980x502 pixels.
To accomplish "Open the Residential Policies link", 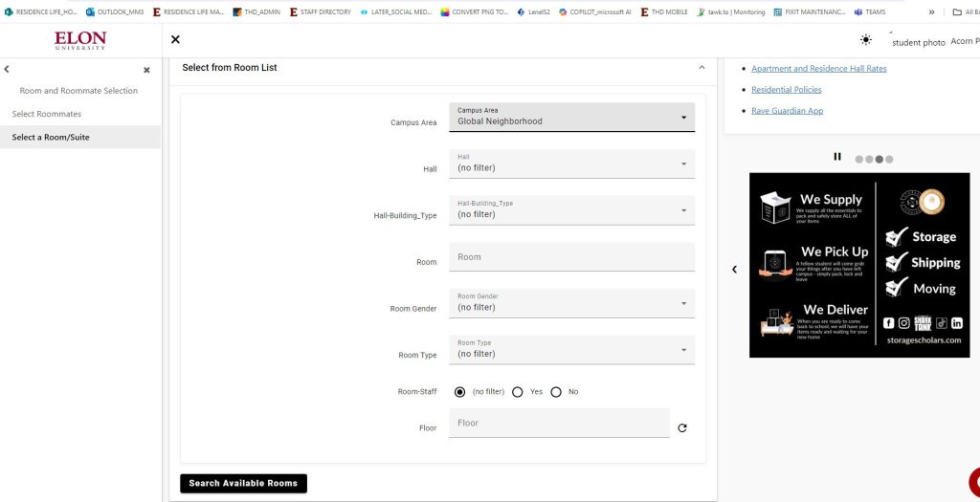I will 787,90.
